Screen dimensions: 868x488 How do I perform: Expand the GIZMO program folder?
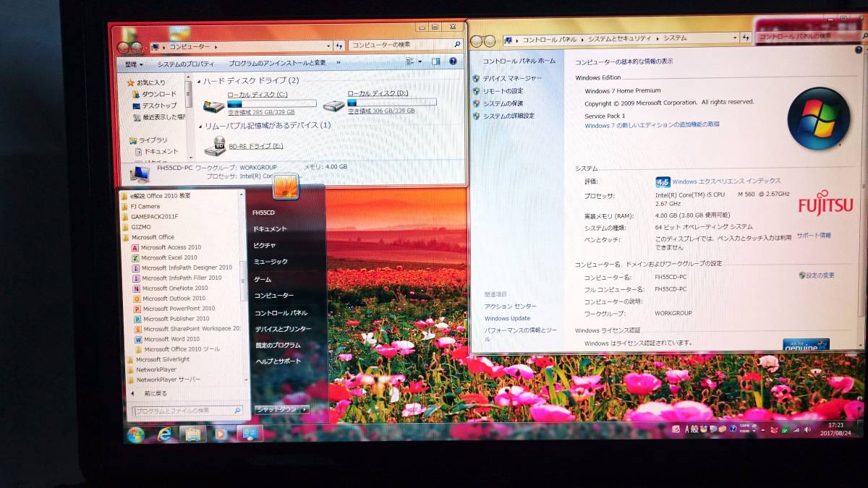136,226
